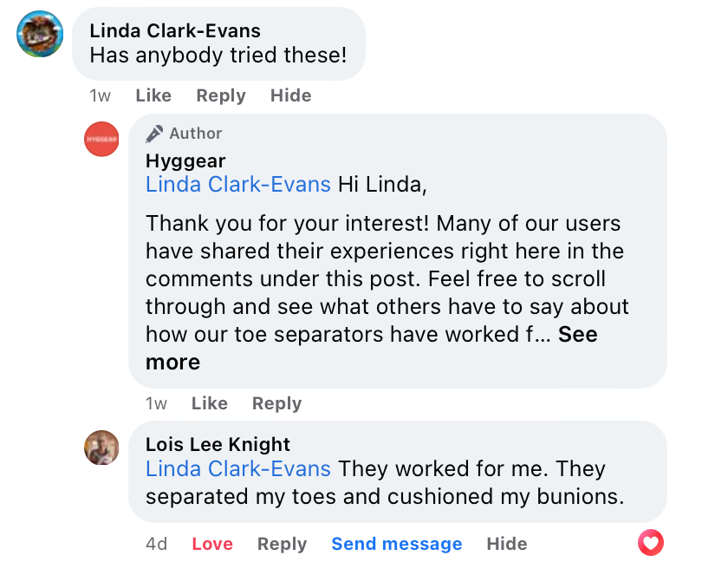Hide Linda Clark-Evans' comment
728x562 pixels.
tap(290, 95)
